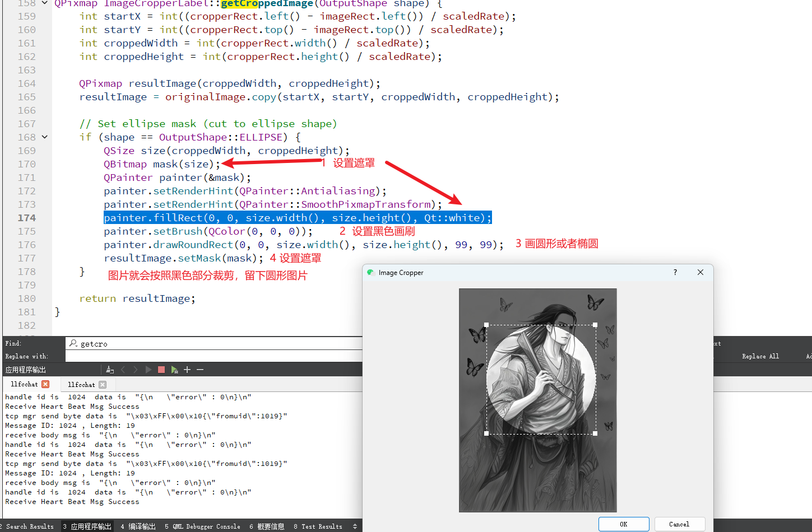Close the Image Cropper dialog

click(700, 272)
